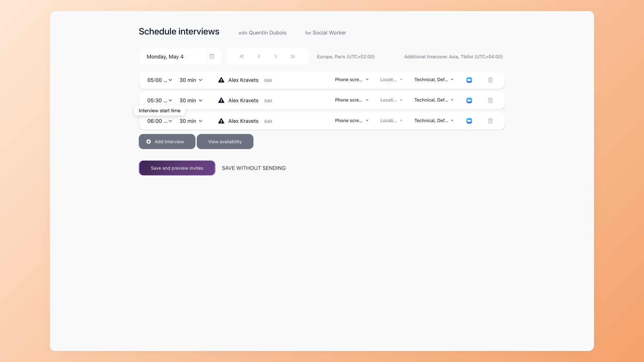Toggle Zoom meeting icon for 06:00 interview
644x362 pixels.
tap(469, 121)
